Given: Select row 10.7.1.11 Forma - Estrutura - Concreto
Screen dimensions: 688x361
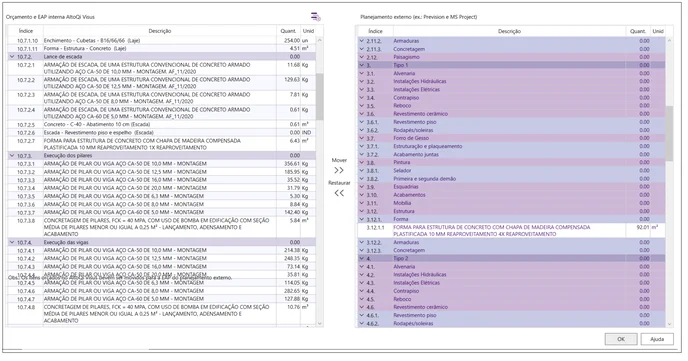Looking at the screenshot, I should point(161,48).
